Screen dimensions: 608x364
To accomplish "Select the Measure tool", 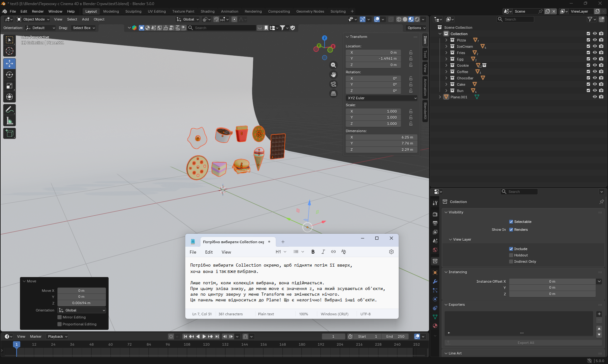I will 9,121.
